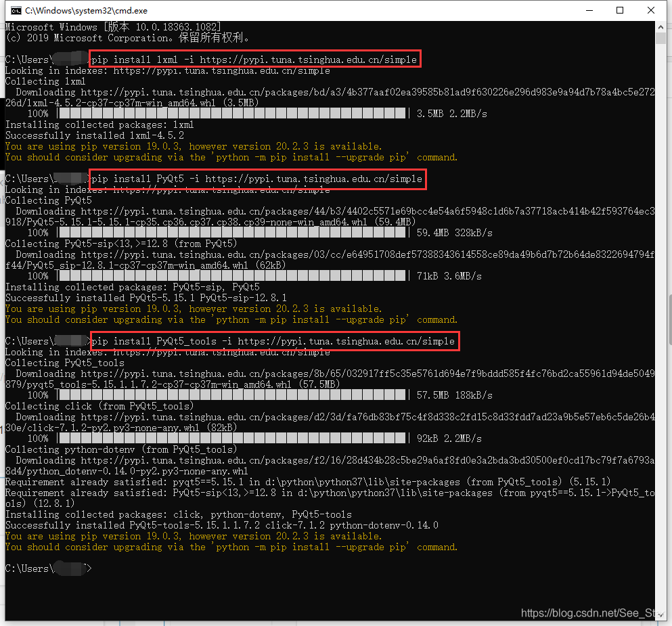Click the window title C:\Windows\system32\cmd.exe
Screen dimensions: 672x626
[86, 11]
